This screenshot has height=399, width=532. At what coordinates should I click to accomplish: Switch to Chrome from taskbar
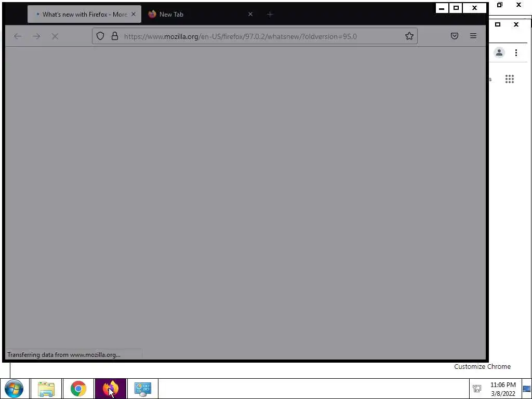coord(78,389)
